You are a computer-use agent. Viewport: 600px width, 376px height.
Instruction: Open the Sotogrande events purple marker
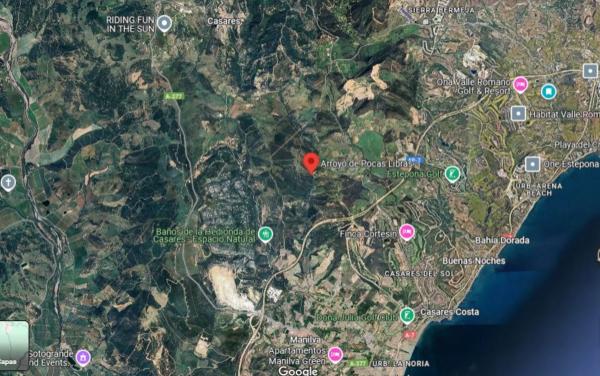tap(83, 358)
